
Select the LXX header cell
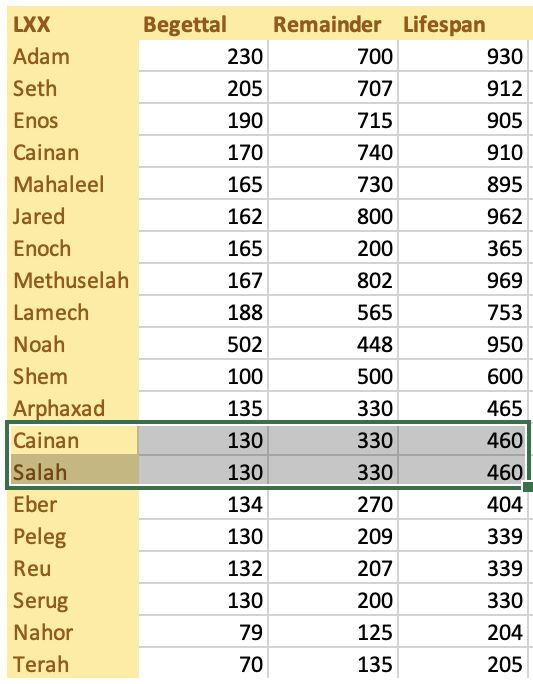(x=73, y=24)
